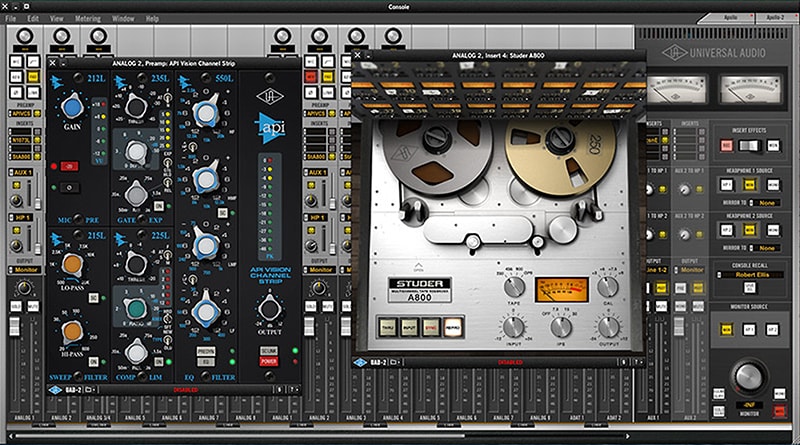Click the ANALOG 1 channel fader
The height and width of the screenshot is (445, 800).
coord(15,327)
